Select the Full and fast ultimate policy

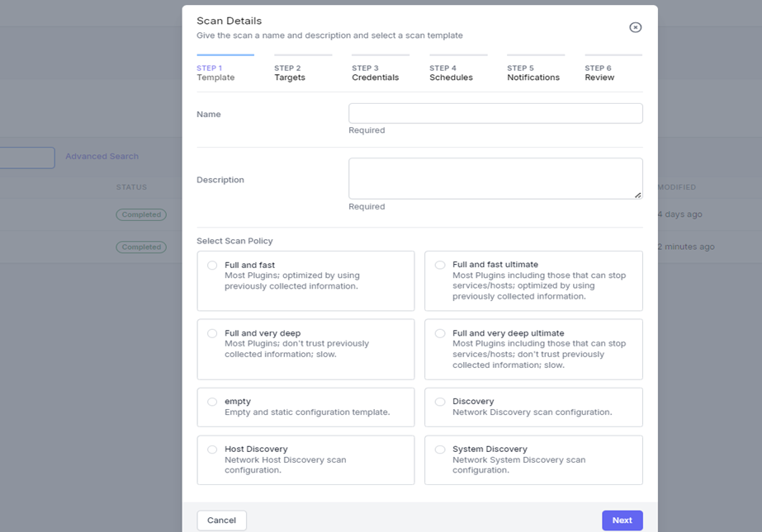point(440,266)
